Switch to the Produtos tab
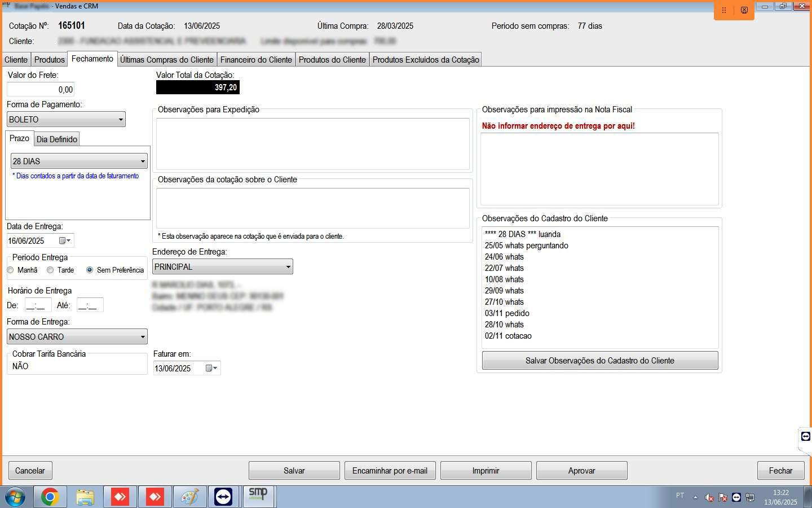Image resolution: width=812 pixels, height=508 pixels. point(50,60)
